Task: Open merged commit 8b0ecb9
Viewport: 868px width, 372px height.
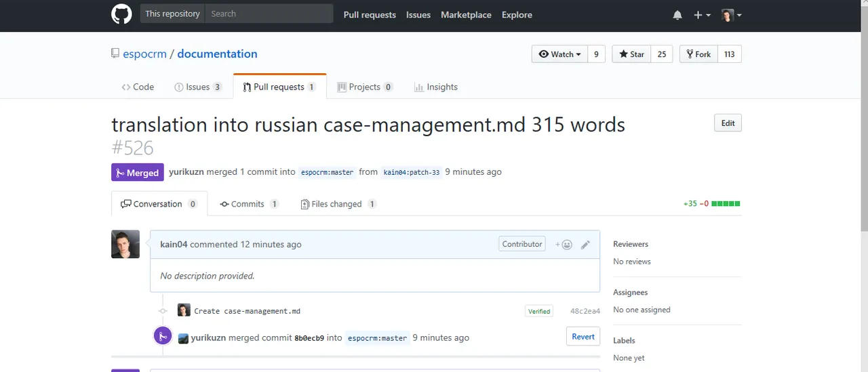Action: pyautogui.click(x=309, y=337)
